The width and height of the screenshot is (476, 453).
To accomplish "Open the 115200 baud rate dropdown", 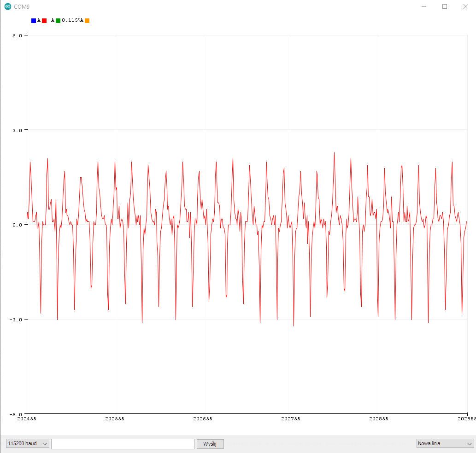I will (27, 444).
